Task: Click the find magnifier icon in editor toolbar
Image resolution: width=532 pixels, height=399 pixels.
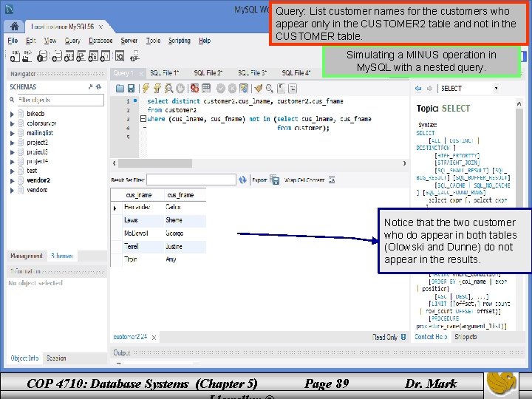Action: tap(270, 89)
